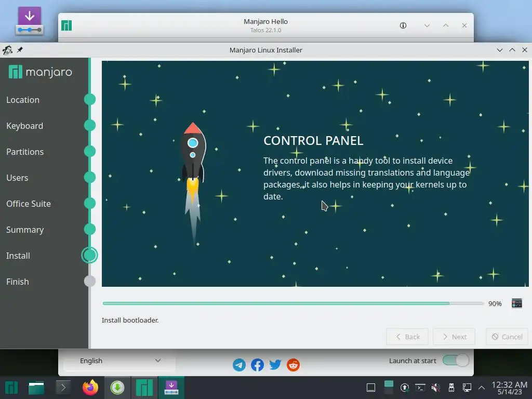Toggle the Launch at start switch
The image size is (532, 399).
[456, 361]
